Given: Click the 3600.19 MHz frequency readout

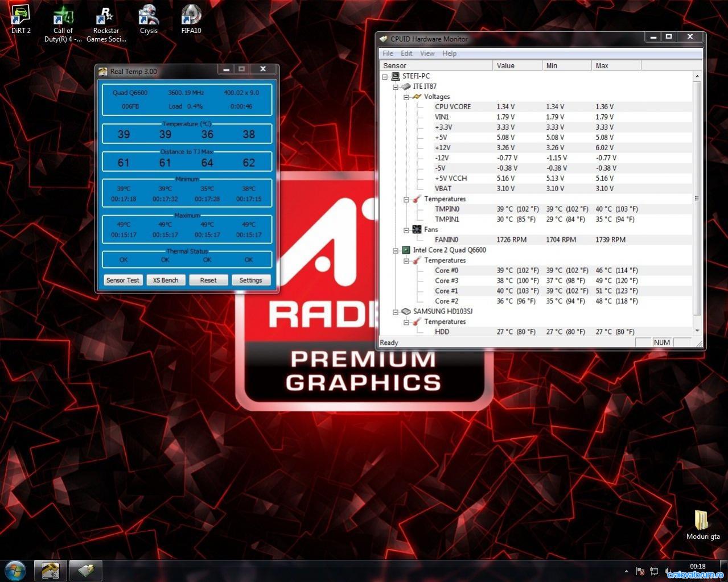Looking at the screenshot, I should pos(186,93).
